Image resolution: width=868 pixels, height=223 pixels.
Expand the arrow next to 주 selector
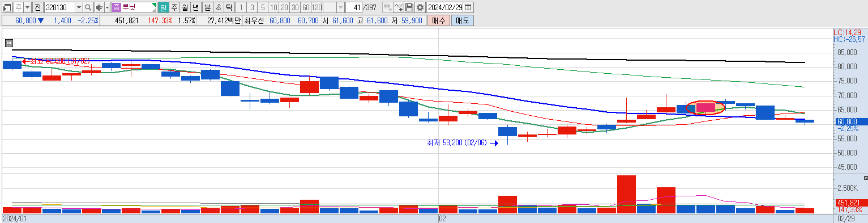[28, 7]
